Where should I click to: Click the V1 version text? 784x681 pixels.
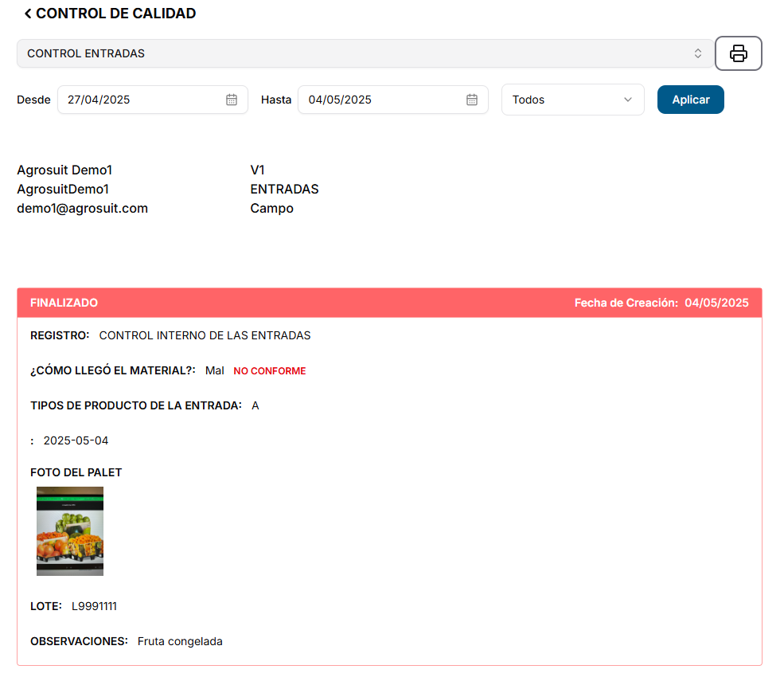coord(258,170)
